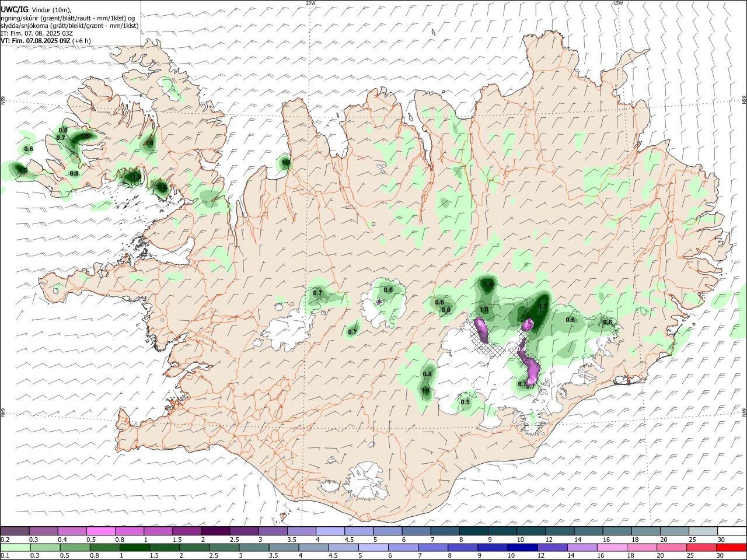Pick the darkest purple 2 snow legend swatch

tap(216, 531)
